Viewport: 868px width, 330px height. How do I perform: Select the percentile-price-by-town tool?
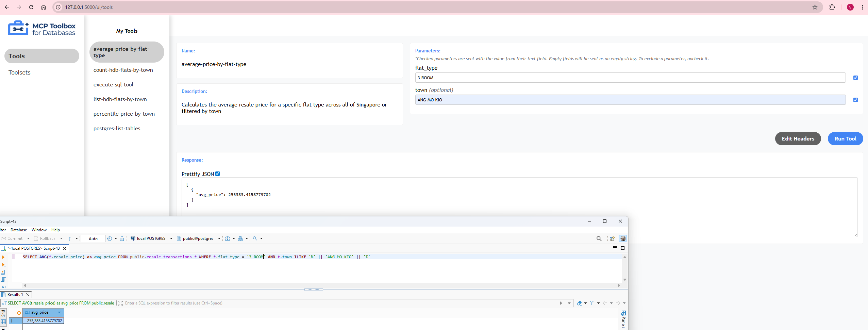click(x=124, y=114)
